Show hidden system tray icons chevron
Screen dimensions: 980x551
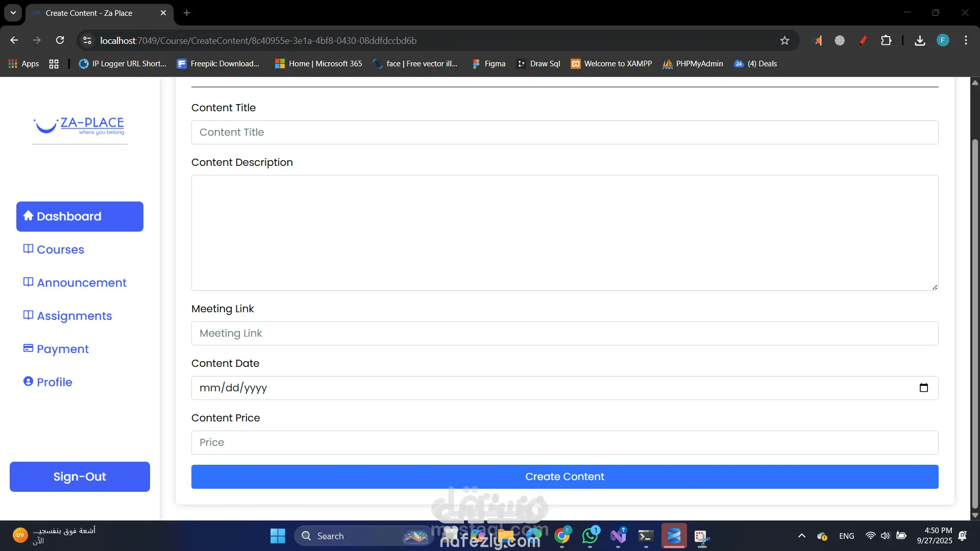[801, 536]
